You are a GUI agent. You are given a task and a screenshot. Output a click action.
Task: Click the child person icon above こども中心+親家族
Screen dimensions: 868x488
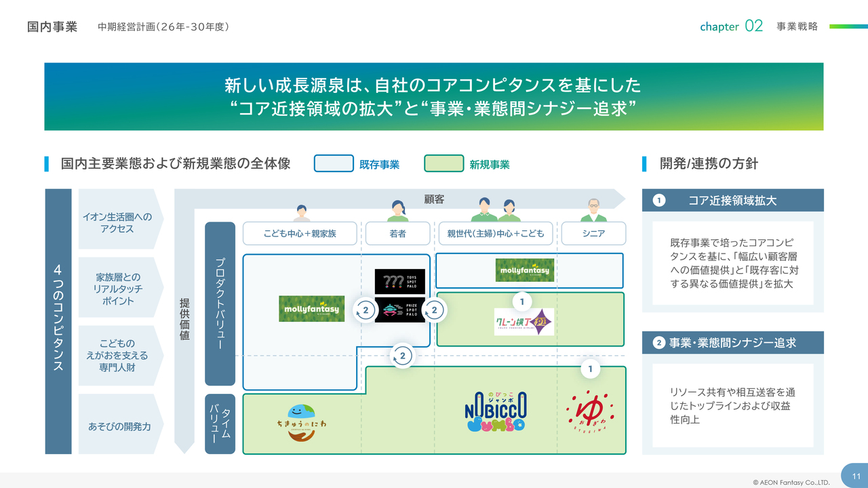(302, 213)
